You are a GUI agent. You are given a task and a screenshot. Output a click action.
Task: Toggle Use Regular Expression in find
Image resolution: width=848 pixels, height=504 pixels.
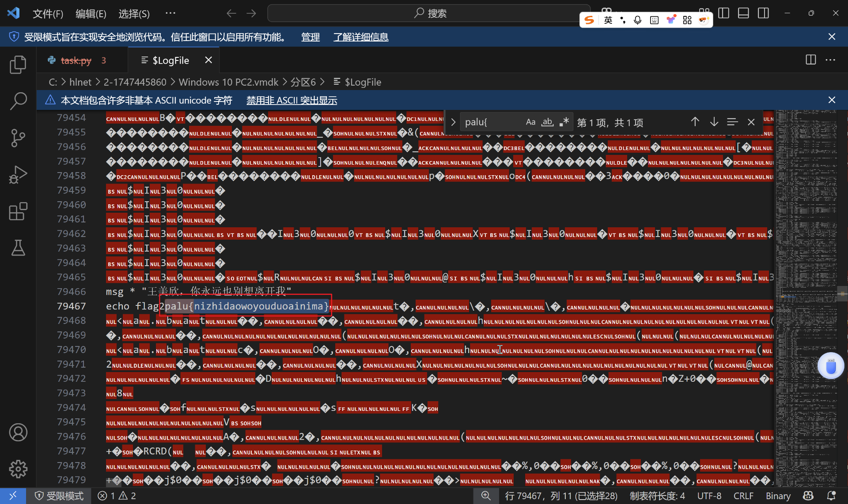[x=564, y=122]
